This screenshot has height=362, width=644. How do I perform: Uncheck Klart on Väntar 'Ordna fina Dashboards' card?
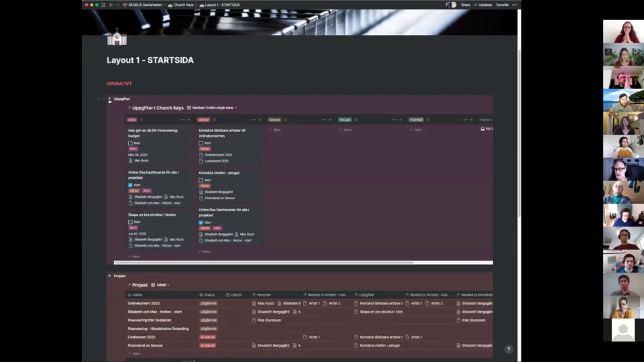click(201, 223)
